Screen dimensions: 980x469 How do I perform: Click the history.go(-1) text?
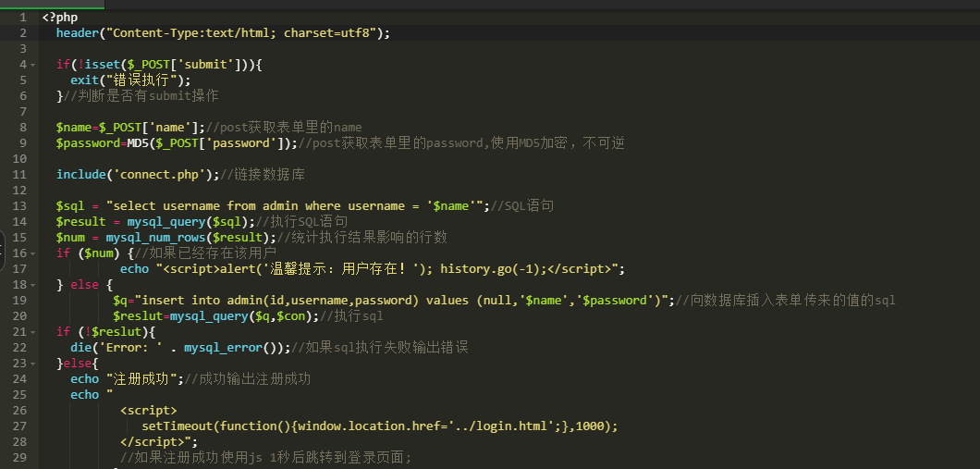tap(494, 269)
